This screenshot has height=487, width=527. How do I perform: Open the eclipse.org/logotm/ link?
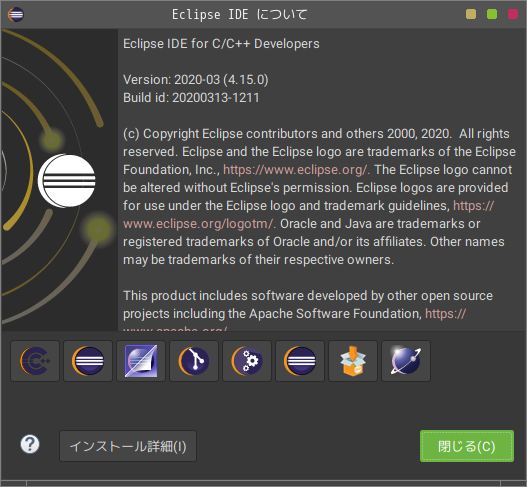(199, 224)
